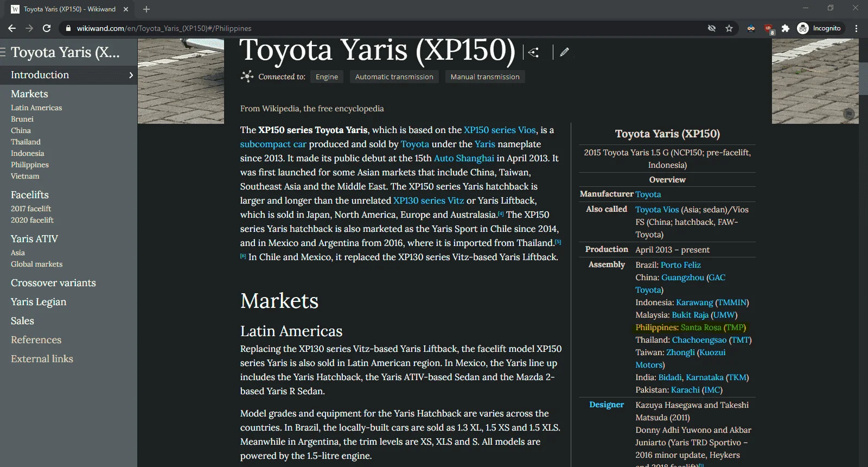
Task: Click the third-party cookies blocked eye icon
Action: 712,28
